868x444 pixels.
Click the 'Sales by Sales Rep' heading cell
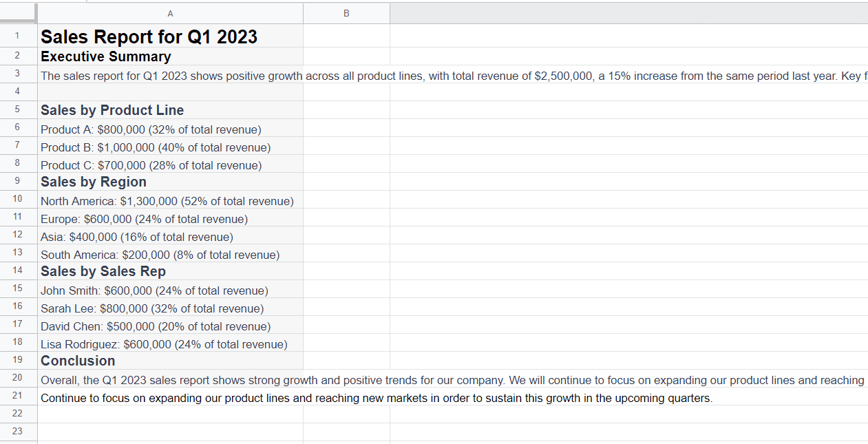coord(103,271)
